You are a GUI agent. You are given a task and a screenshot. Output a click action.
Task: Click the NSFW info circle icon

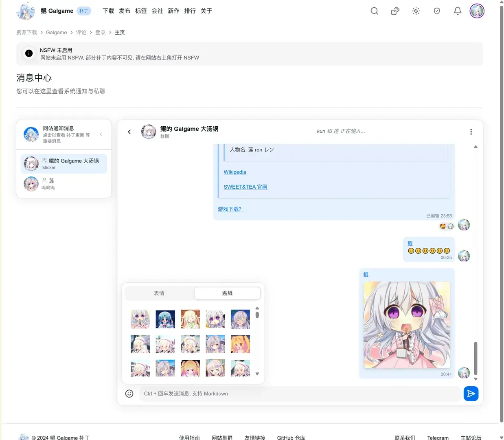click(x=29, y=53)
